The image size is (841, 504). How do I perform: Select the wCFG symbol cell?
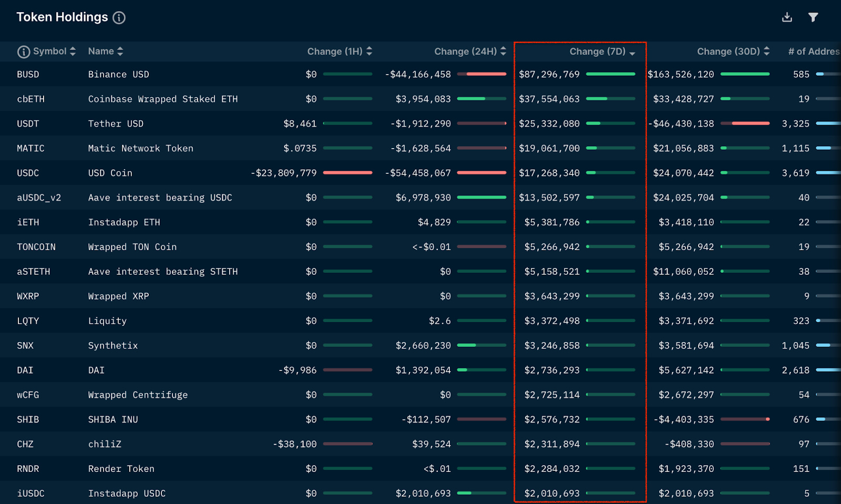pos(28,395)
